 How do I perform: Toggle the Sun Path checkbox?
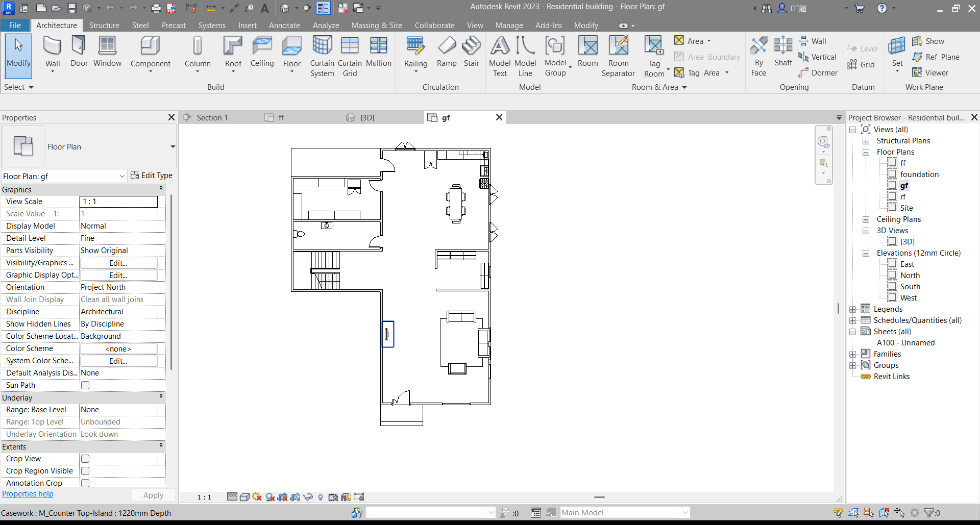[x=85, y=385]
